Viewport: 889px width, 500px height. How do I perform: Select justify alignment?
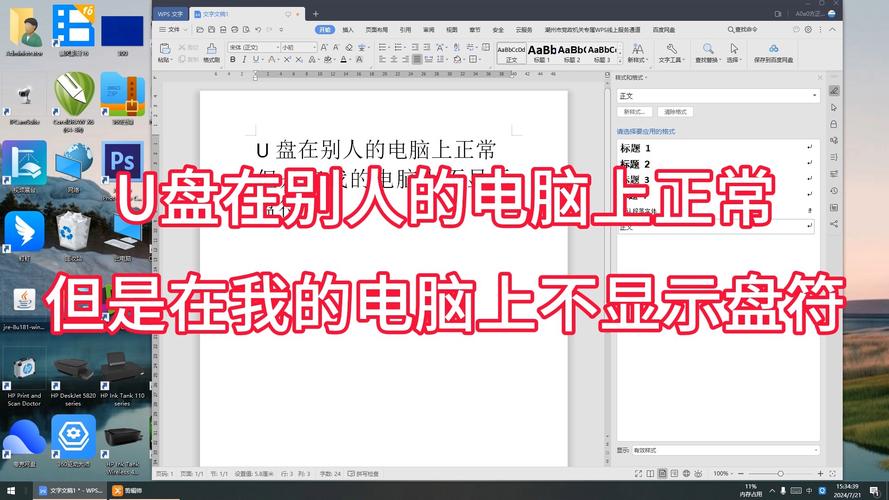tap(417, 59)
